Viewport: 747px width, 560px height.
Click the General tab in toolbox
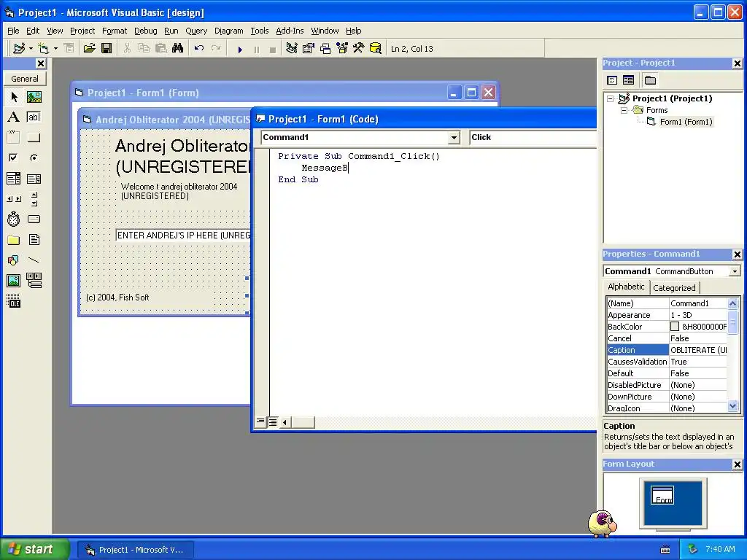pyautogui.click(x=25, y=79)
